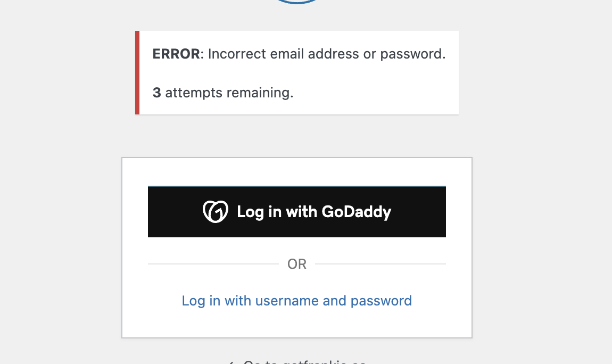
Task: Click the words Log in with GoDaddy
Action: click(314, 211)
